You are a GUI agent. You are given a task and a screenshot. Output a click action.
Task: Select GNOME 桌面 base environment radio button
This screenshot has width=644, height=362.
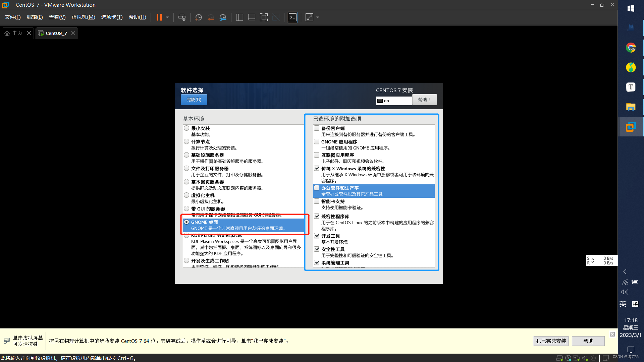186,222
